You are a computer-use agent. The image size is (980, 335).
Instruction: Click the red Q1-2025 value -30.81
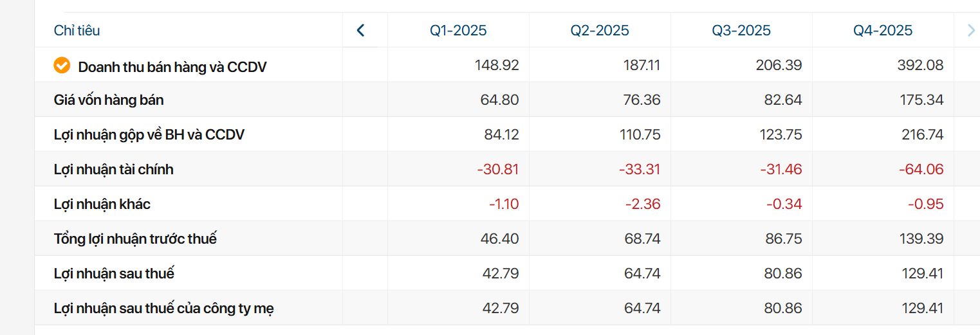pos(498,170)
